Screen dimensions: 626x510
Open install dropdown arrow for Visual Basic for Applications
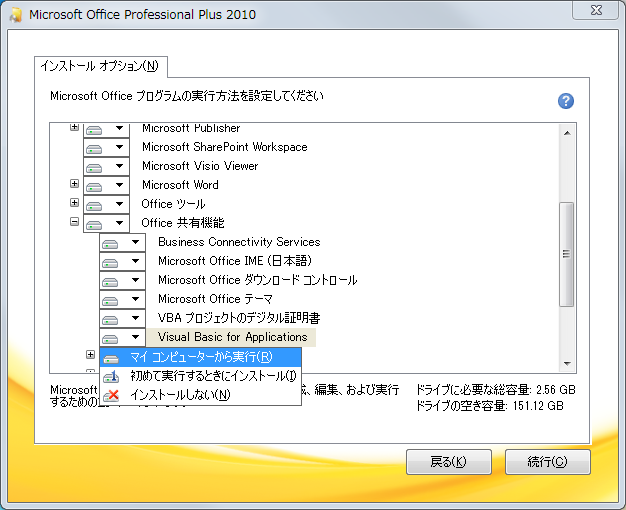tap(135, 337)
